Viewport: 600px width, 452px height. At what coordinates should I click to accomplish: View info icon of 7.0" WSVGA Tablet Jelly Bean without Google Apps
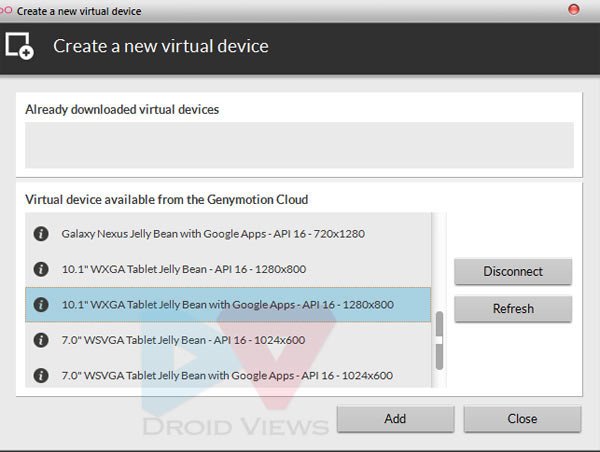point(41,340)
